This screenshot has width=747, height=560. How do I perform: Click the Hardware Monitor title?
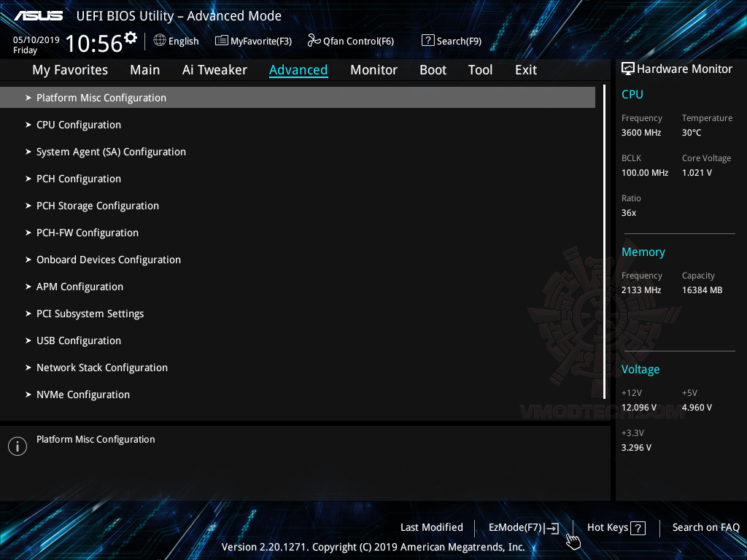tap(684, 69)
